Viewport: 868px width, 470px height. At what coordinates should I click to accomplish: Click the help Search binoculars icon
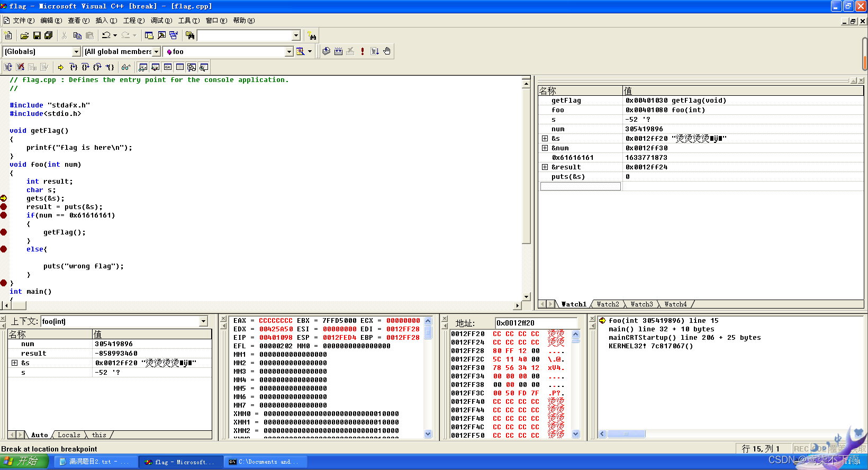(x=312, y=35)
